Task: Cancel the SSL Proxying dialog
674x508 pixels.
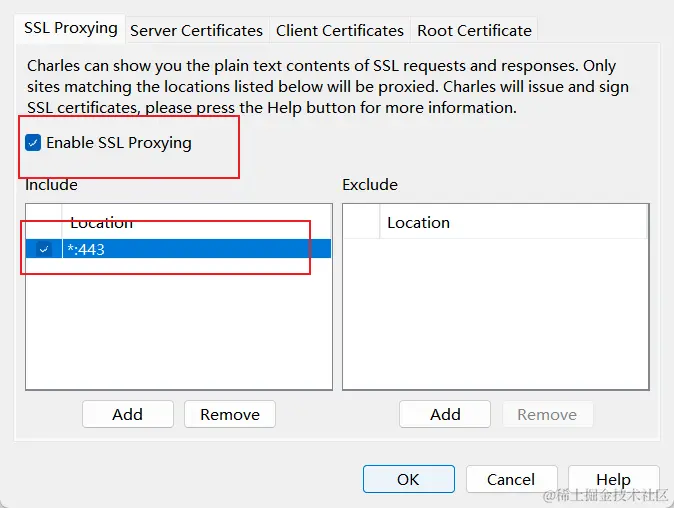Action: pos(511,479)
